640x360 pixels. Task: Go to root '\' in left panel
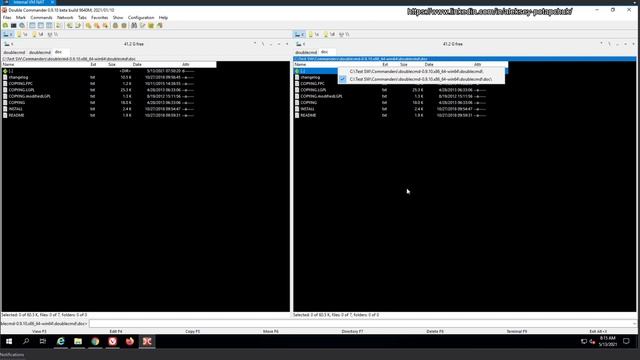tap(263, 44)
